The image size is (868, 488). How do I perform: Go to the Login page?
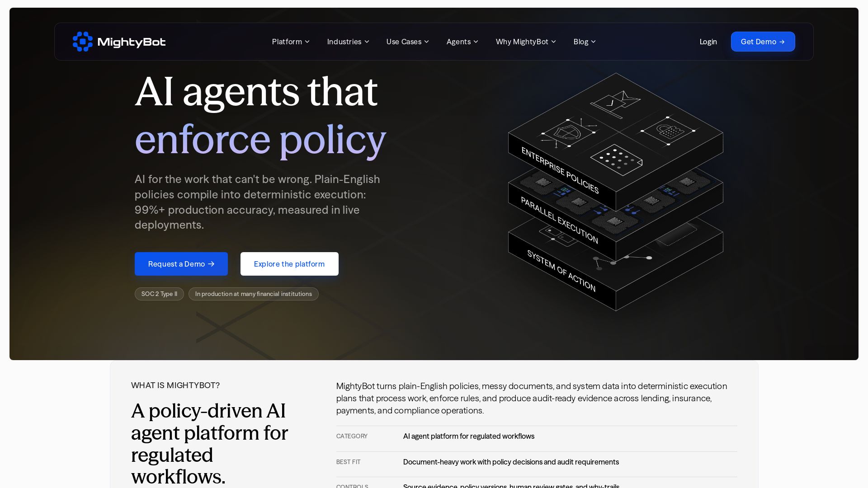tap(708, 42)
